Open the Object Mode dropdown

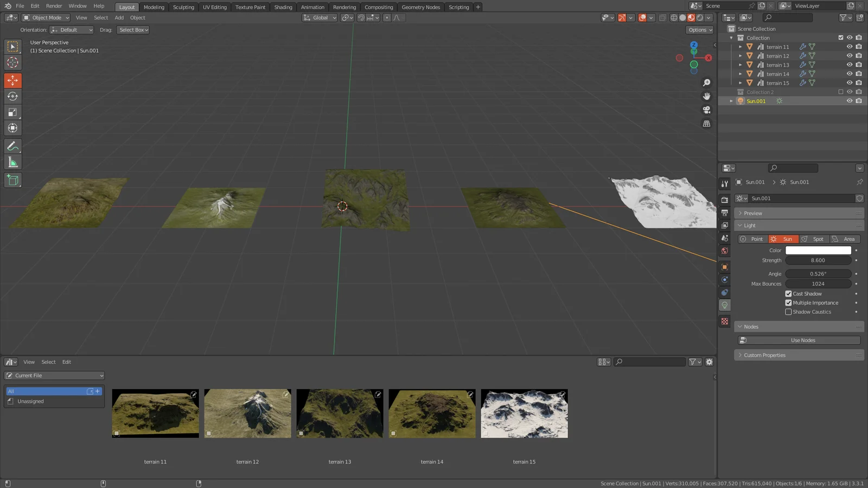pyautogui.click(x=46, y=17)
